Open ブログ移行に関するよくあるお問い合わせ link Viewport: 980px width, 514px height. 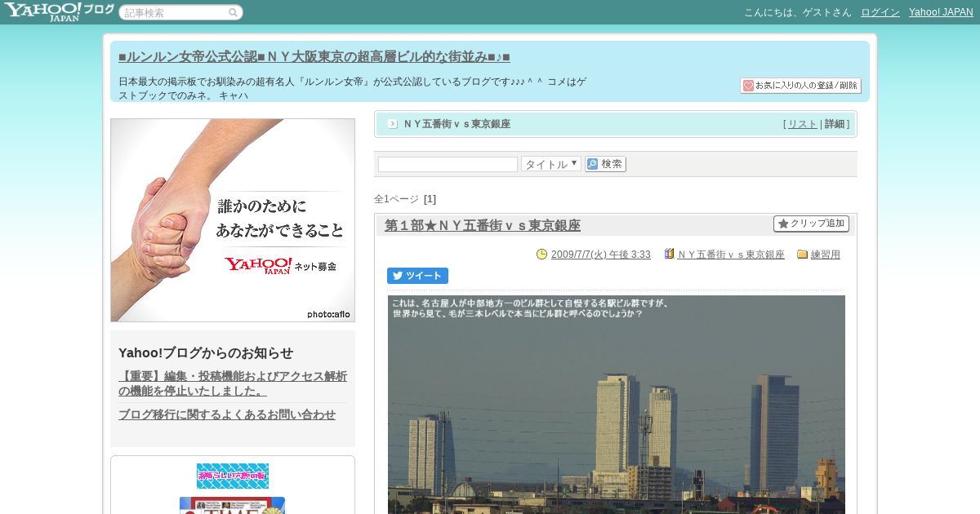pyautogui.click(x=227, y=414)
